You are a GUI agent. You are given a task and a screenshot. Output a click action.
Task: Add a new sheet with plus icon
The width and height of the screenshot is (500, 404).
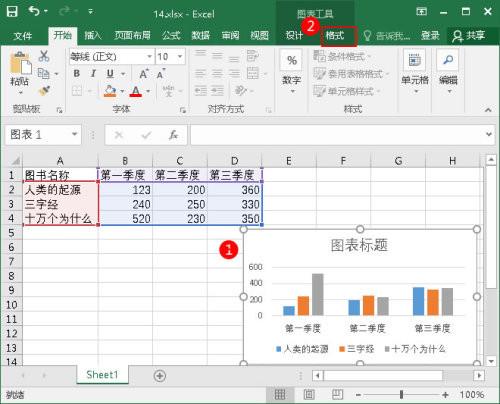(160, 376)
